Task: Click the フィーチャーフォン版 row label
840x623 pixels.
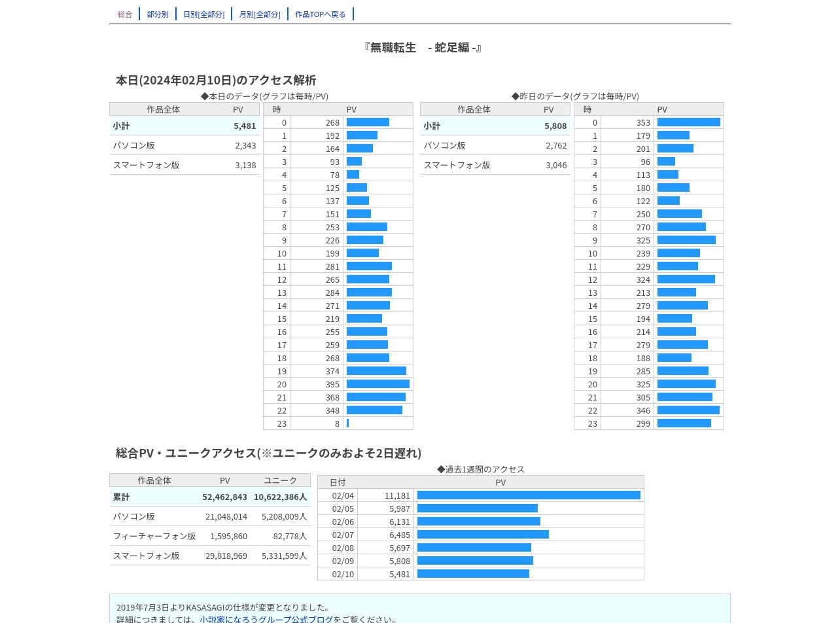Action: (x=154, y=536)
